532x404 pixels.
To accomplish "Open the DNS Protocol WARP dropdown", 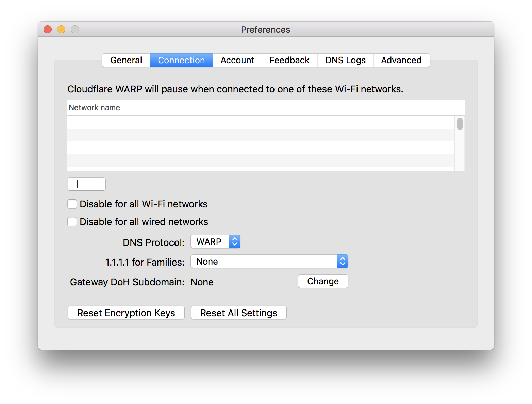I will [x=215, y=242].
